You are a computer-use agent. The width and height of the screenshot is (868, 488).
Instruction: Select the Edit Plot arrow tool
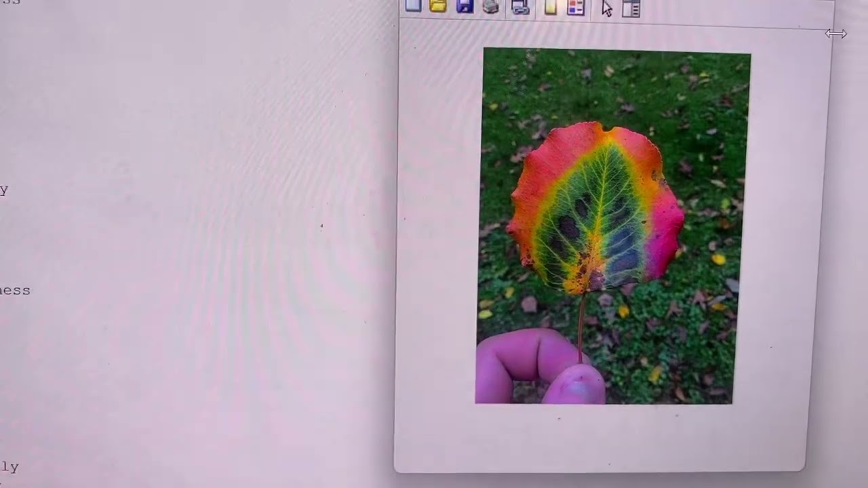606,7
